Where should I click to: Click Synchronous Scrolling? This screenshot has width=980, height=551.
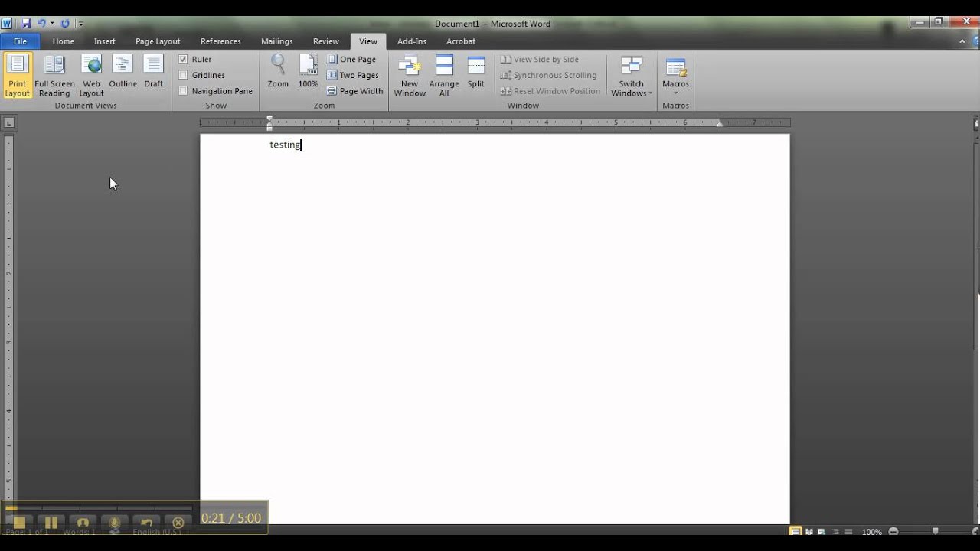(x=548, y=75)
